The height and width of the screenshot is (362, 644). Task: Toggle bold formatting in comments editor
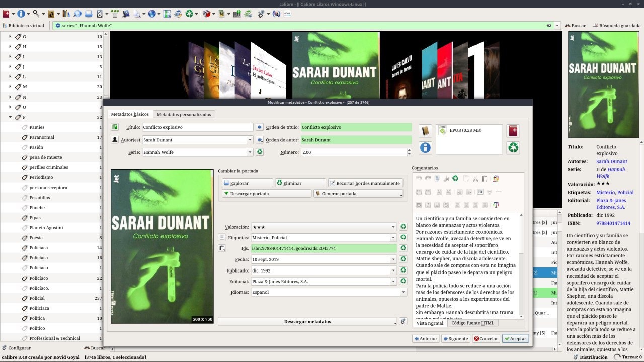point(419,205)
